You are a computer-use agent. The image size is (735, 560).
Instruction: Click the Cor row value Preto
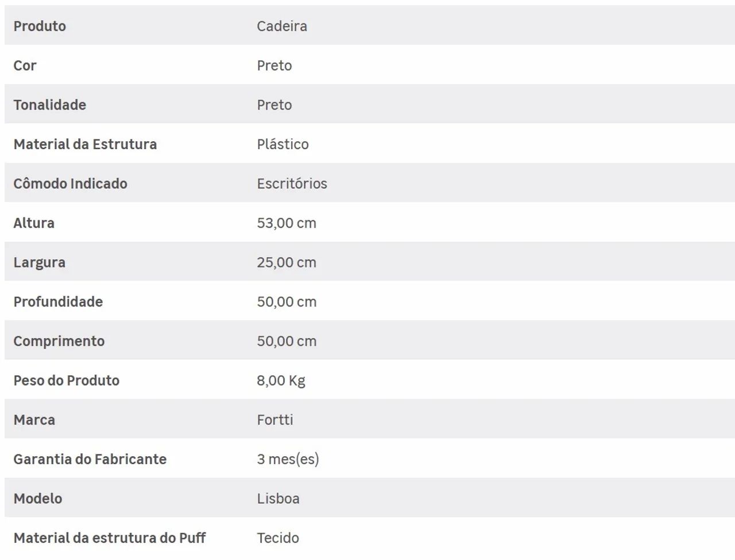(x=274, y=65)
